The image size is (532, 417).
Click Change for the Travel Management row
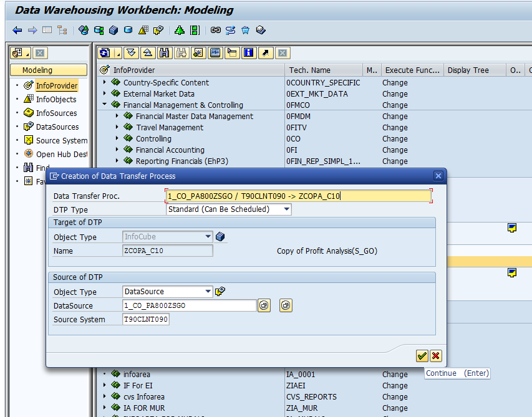tap(395, 128)
